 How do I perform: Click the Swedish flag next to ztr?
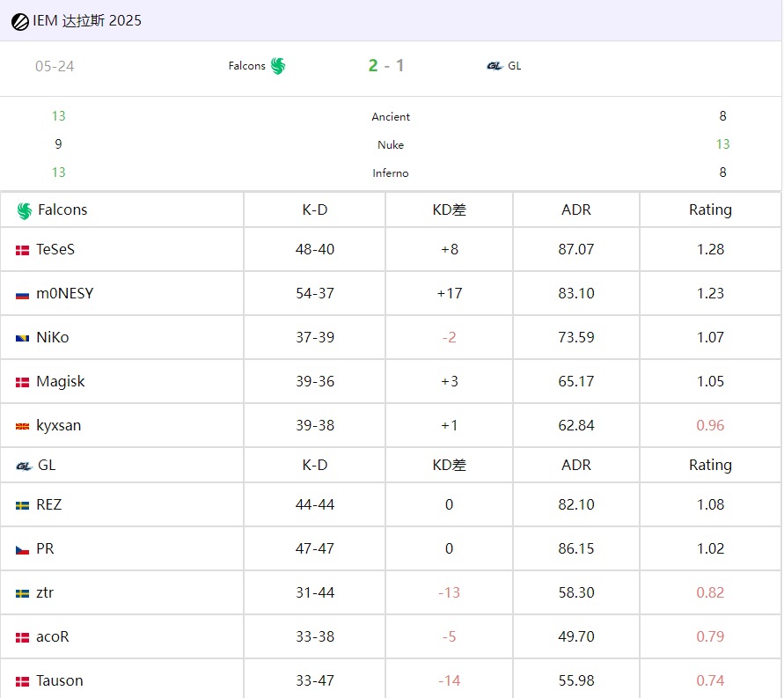23,593
